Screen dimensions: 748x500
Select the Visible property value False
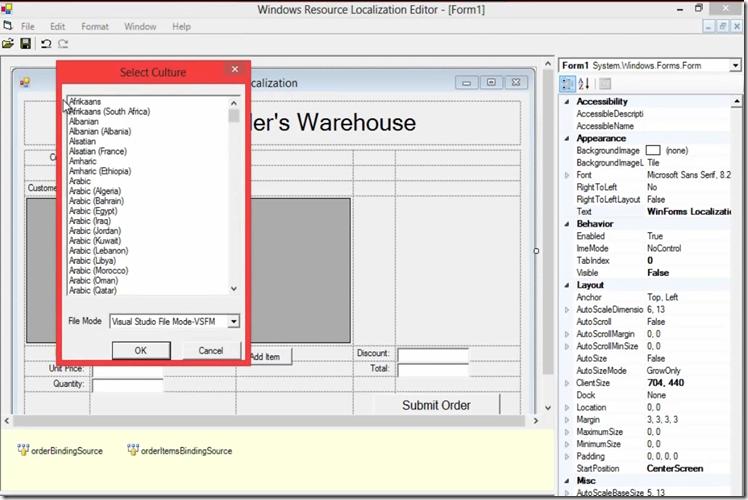[658, 273]
